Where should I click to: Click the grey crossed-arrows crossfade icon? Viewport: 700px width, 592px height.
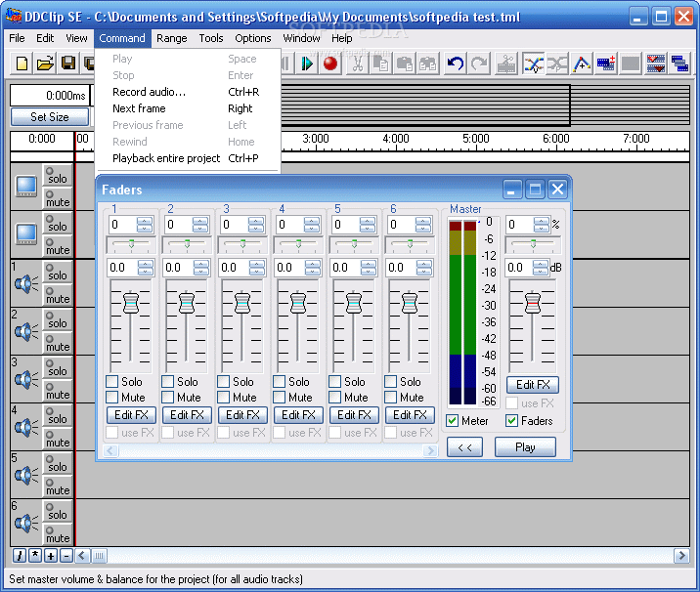click(x=557, y=63)
